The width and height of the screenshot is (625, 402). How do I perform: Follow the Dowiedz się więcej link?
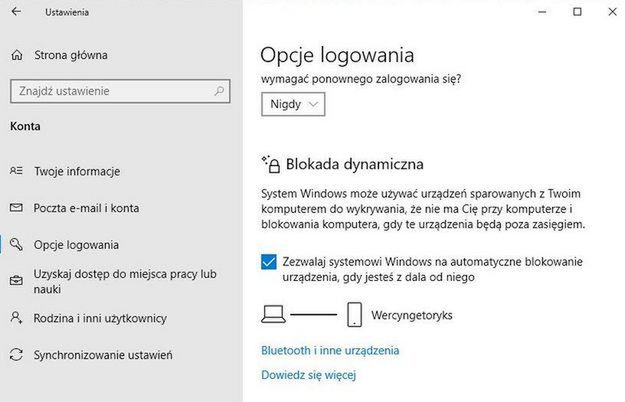coord(308,376)
